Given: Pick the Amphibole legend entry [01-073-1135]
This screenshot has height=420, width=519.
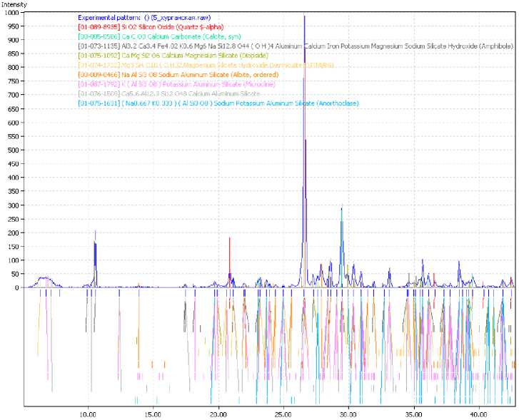Looking at the screenshot, I should [296, 46].
